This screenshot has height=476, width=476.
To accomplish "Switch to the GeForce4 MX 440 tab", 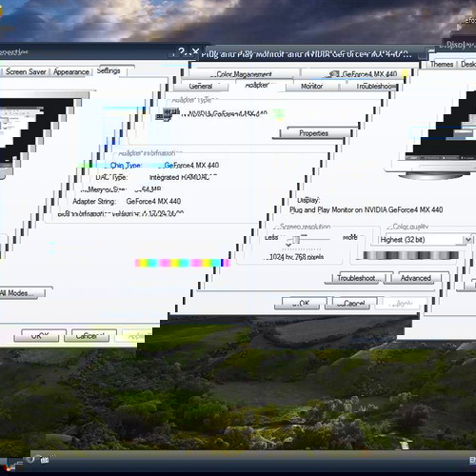I will coord(365,74).
